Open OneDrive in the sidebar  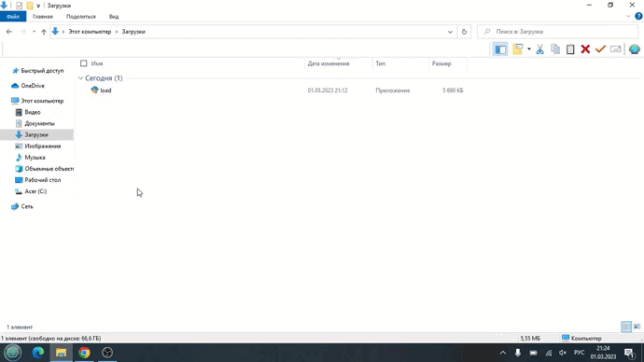point(33,86)
